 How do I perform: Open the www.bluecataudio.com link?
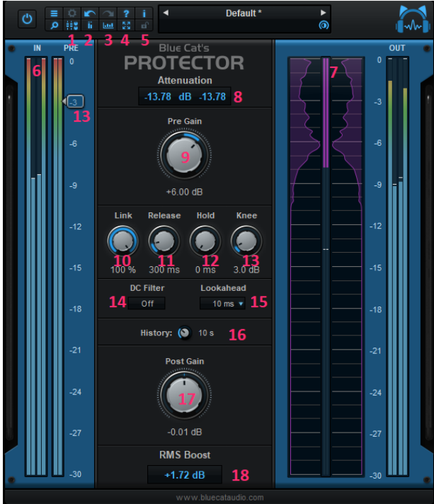tap(220, 497)
